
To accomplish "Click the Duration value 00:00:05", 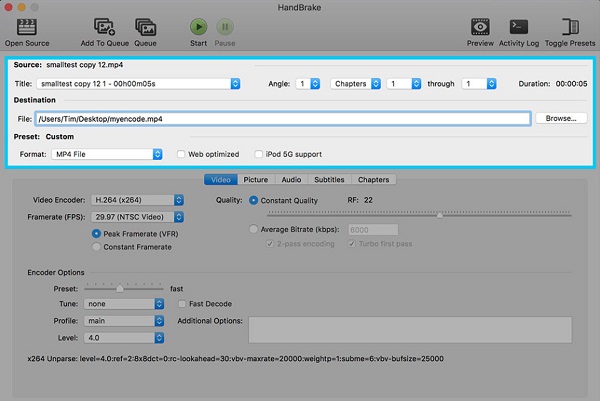I will [x=571, y=83].
